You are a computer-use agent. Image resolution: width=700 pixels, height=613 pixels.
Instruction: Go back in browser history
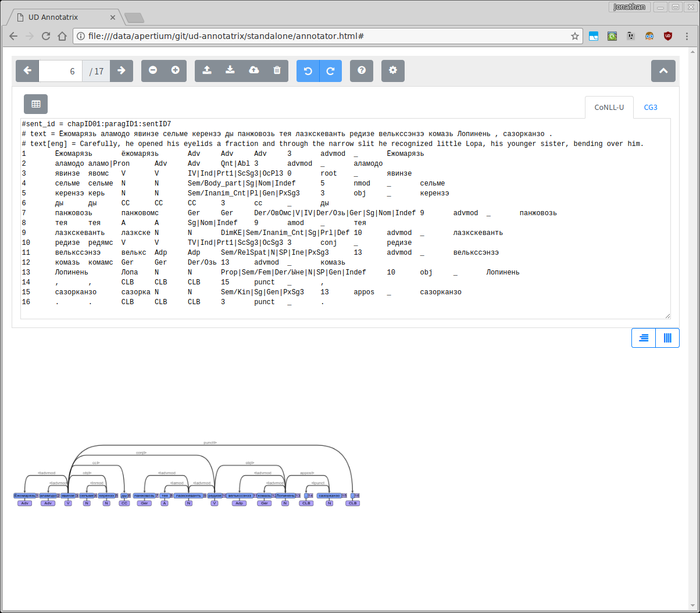point(13,36)
